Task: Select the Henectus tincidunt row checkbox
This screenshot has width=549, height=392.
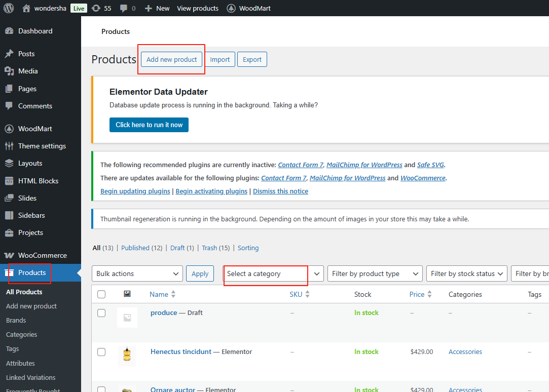Action: click(x=101, y=352)
